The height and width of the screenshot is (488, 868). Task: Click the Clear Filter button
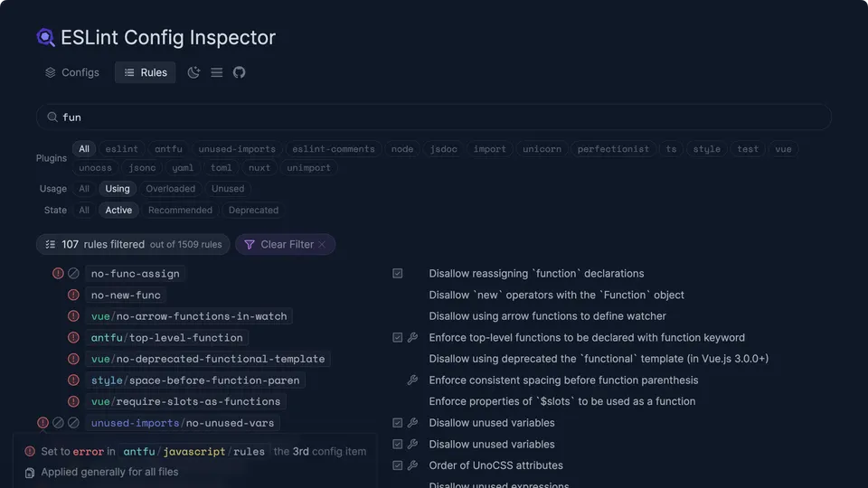(285, 245)
